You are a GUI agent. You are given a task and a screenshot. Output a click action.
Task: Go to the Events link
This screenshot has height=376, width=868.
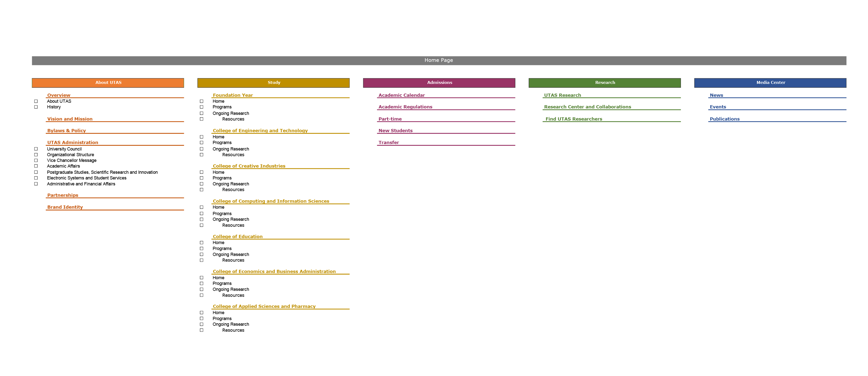tap(718, 107)
